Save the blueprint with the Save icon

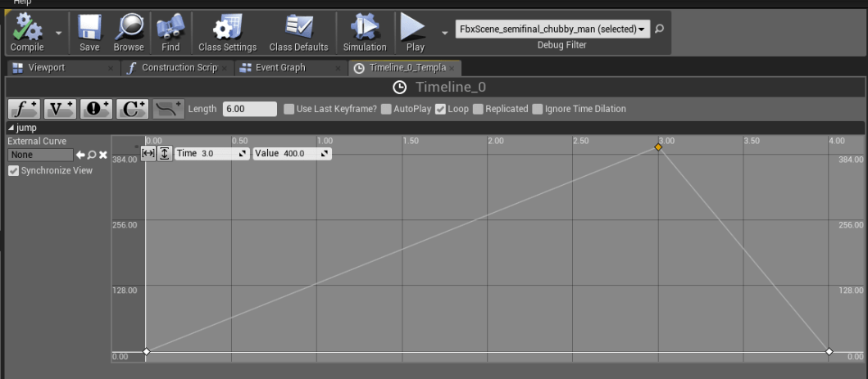(x=89, y=33)
